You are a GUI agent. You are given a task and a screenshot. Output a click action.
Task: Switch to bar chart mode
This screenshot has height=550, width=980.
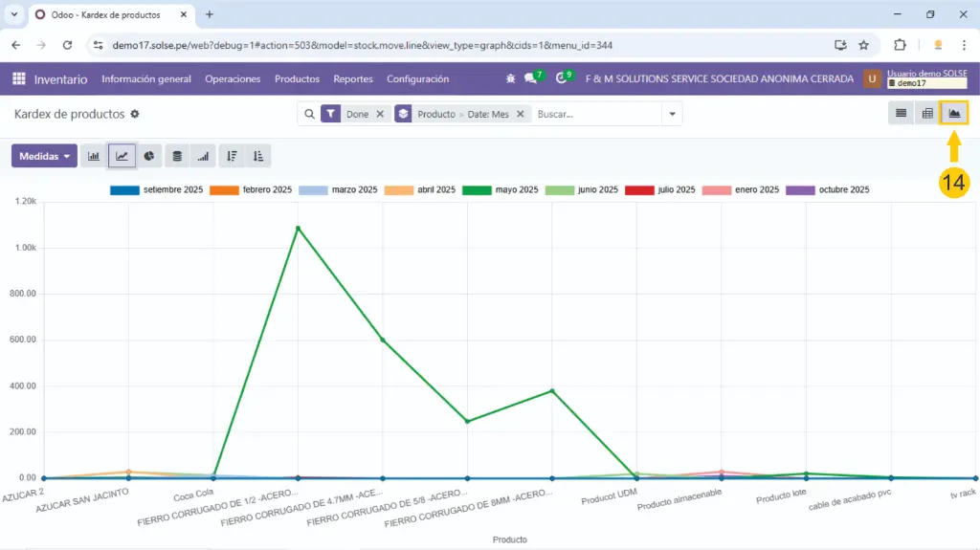(x=94, y=156)
